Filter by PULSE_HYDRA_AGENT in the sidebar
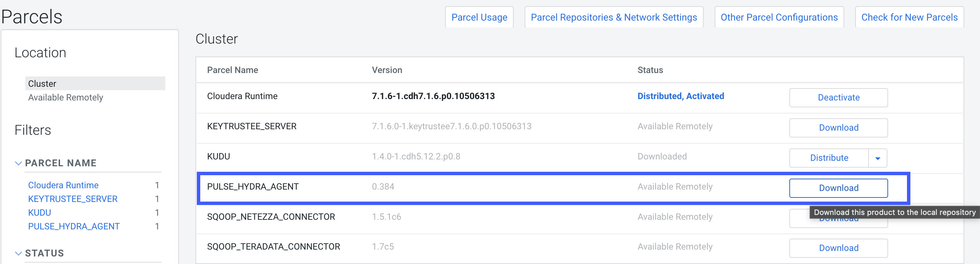 pos(74,226)
